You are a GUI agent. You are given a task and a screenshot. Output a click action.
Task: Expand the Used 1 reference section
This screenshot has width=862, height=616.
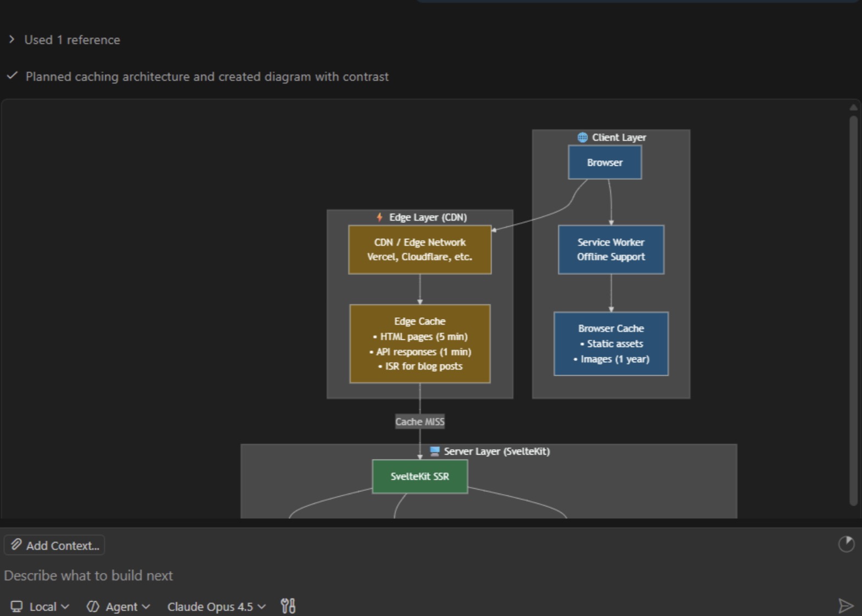tap(65, 40)
